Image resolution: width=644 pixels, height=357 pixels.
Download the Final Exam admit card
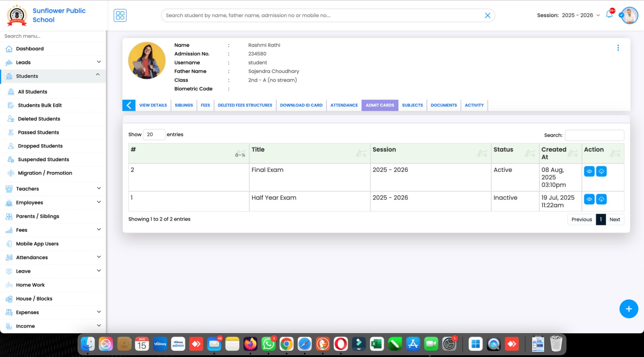coord(601,171)
